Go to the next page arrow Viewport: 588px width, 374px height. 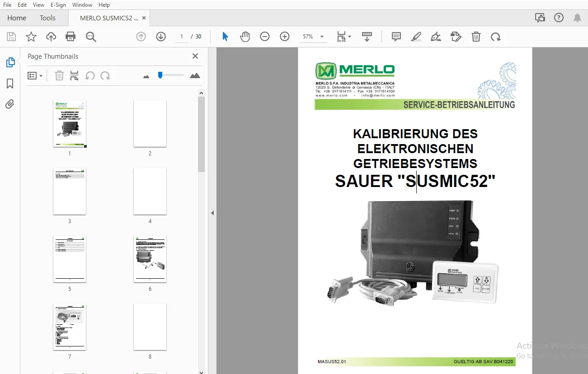(x=161, y=37)
